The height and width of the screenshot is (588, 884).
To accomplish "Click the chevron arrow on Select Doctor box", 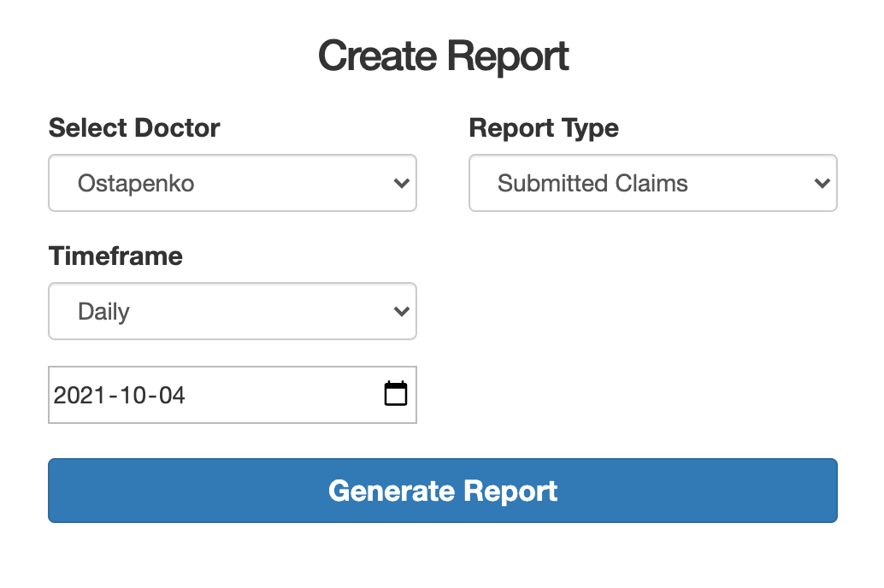I will [x=402, y=183].
